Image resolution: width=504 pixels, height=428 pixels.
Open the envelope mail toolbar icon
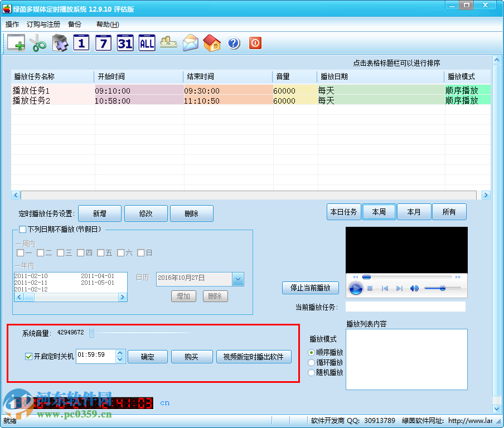click(x=190, y=43)
